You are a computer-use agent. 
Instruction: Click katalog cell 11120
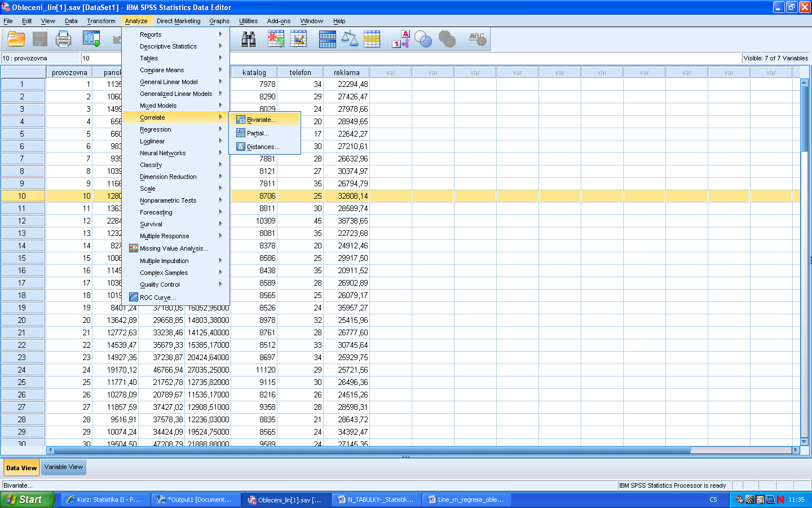[x=254, y=370]
